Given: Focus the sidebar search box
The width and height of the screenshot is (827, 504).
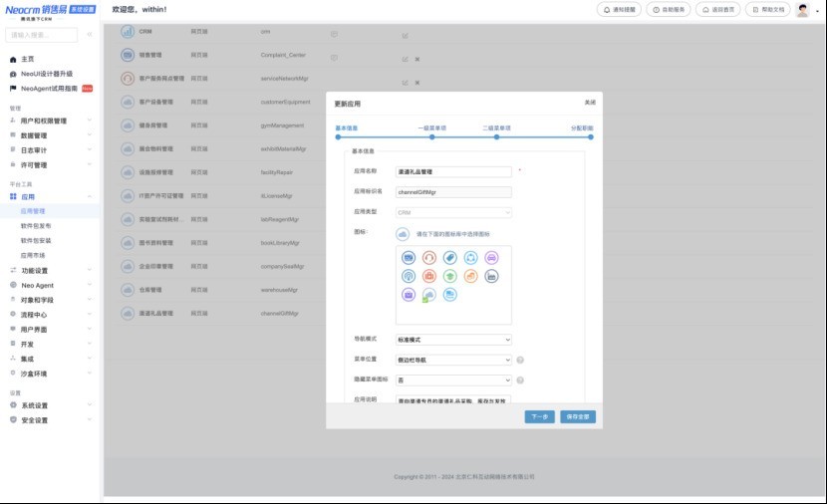Looking at the screenshot, I should (41, 35).
